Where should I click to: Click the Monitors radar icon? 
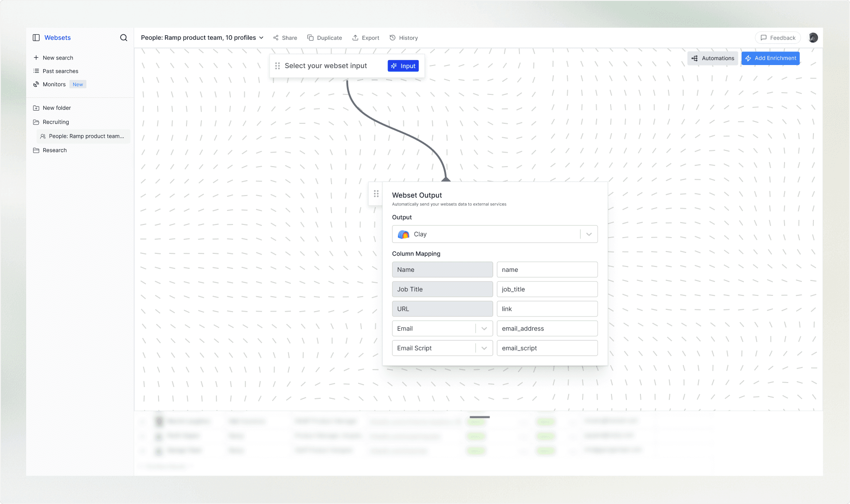[x=36, y=84]
